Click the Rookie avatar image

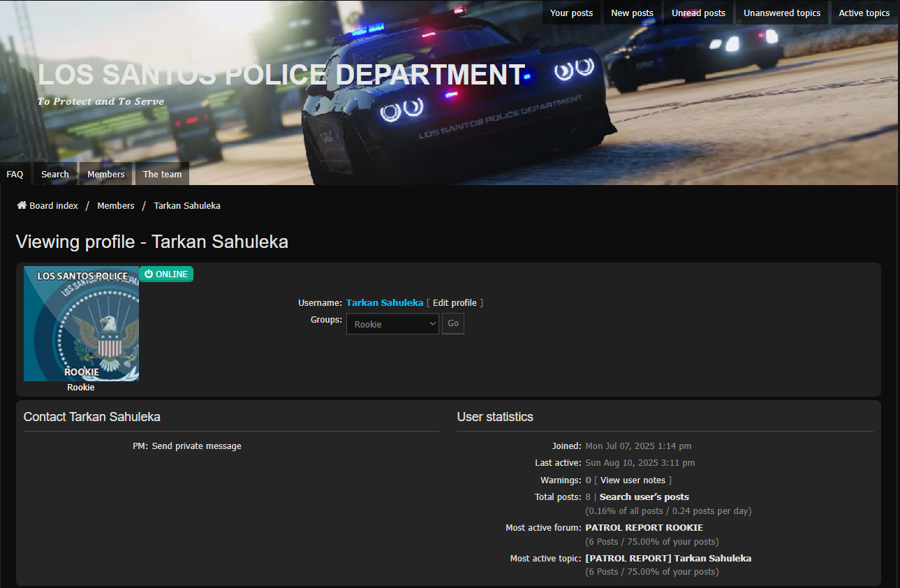click(81, 323)
